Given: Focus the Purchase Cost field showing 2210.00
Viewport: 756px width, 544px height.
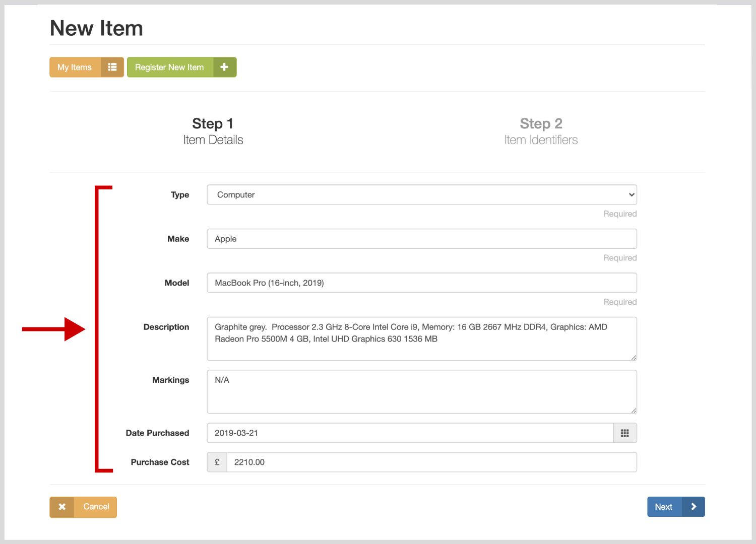Looking at the screenshot, I should 431,462.
